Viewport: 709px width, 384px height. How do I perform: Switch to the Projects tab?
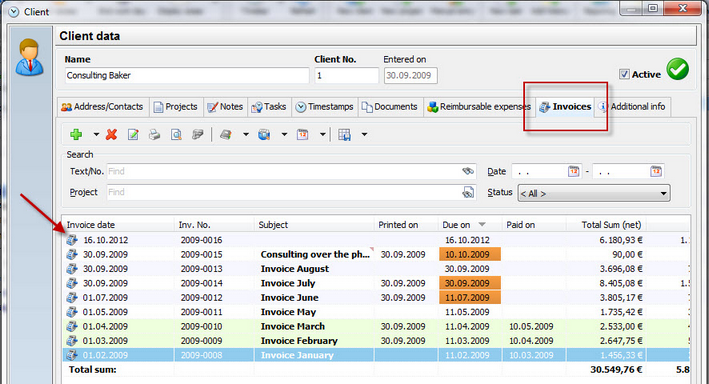pos(176,107)
